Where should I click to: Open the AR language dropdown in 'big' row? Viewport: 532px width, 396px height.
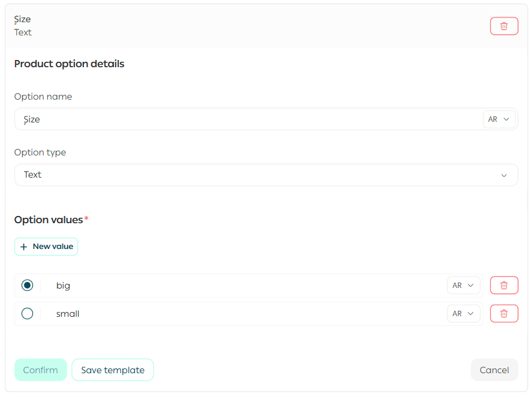(463, 286)
